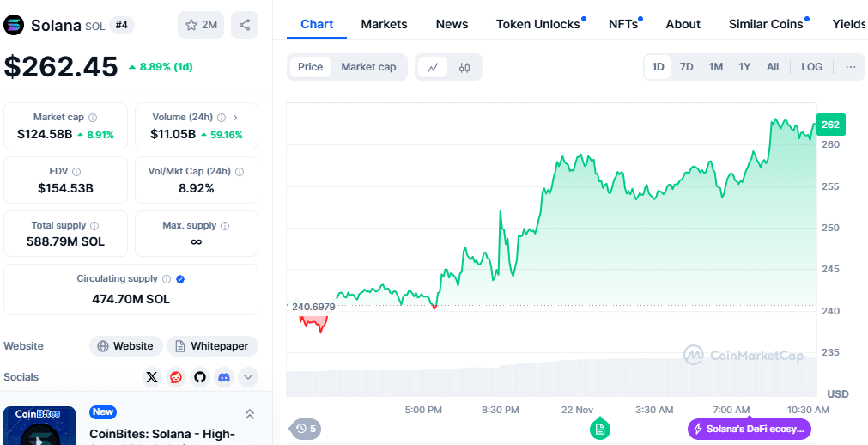Open Market cap info tooltip icon

93,118
